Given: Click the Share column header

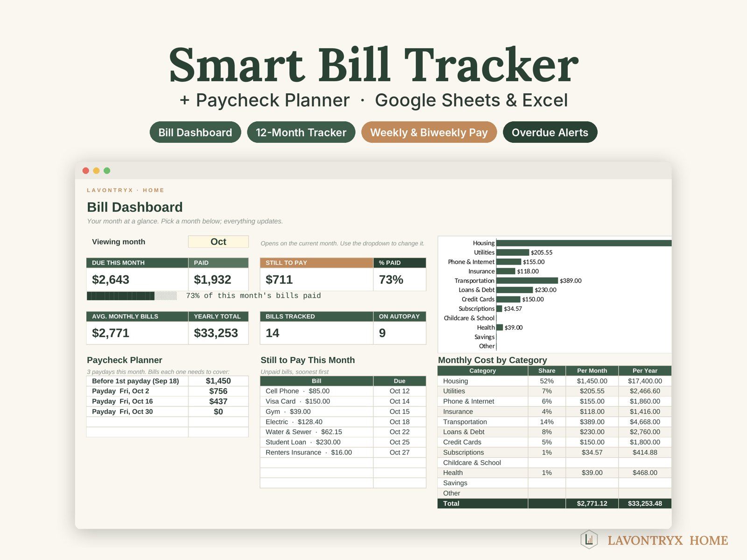Looking at the screenshot, I should pos(547,371).
